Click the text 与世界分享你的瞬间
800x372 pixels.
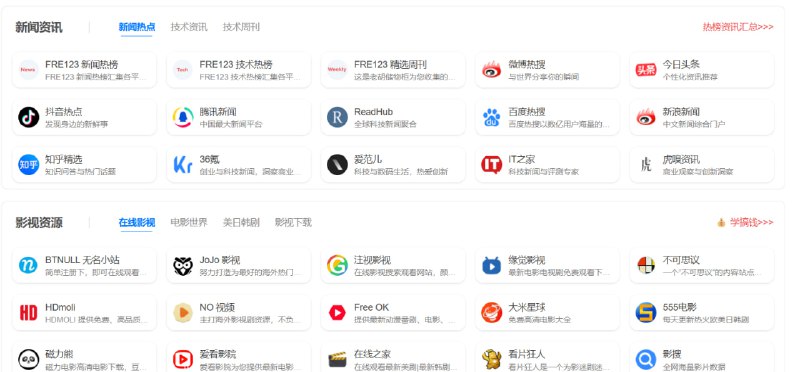(544, 77)
